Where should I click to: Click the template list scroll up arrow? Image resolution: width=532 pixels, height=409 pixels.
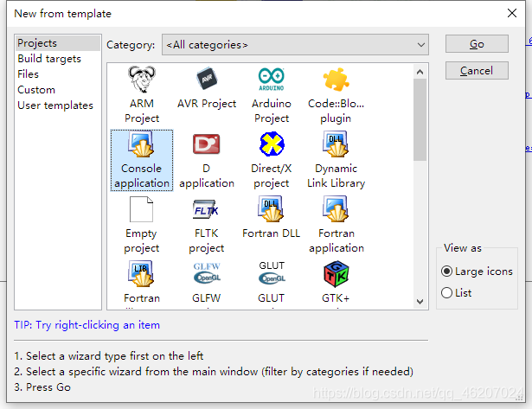pyautogui.click(x=420, y=72)
